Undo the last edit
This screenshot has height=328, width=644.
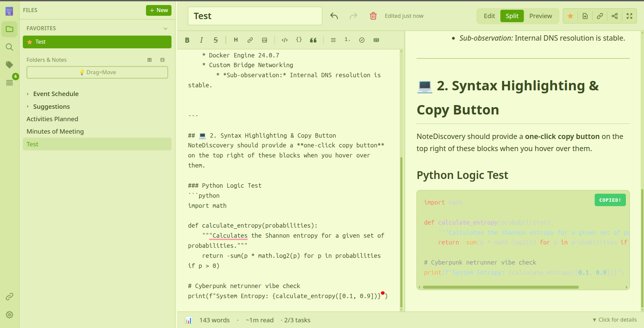click(334, 16)
